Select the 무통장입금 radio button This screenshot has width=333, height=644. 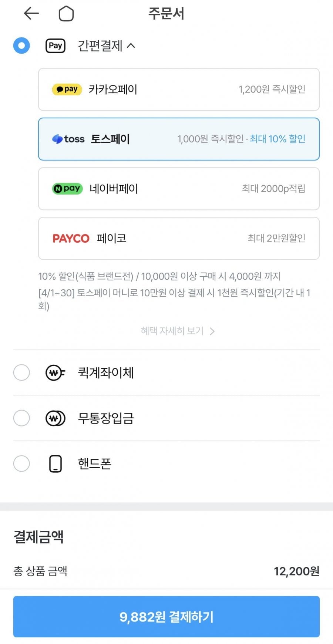pyautogui.click(x=21, y=418)
